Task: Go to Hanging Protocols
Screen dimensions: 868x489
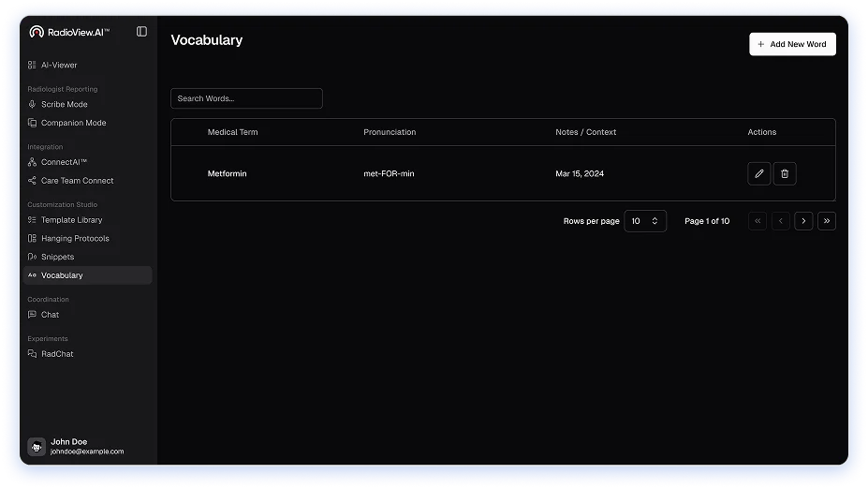Action: [x=75, y=239]
